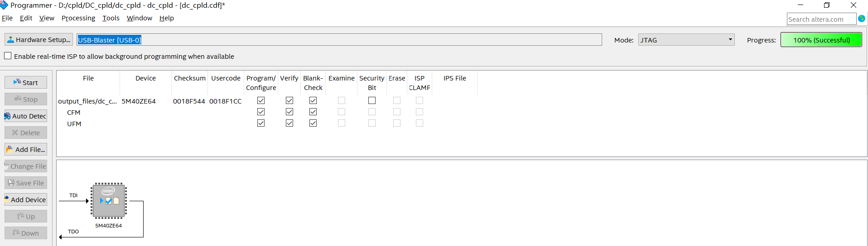Click device cell 5M40ZE64 in table

tap(139, 101)
